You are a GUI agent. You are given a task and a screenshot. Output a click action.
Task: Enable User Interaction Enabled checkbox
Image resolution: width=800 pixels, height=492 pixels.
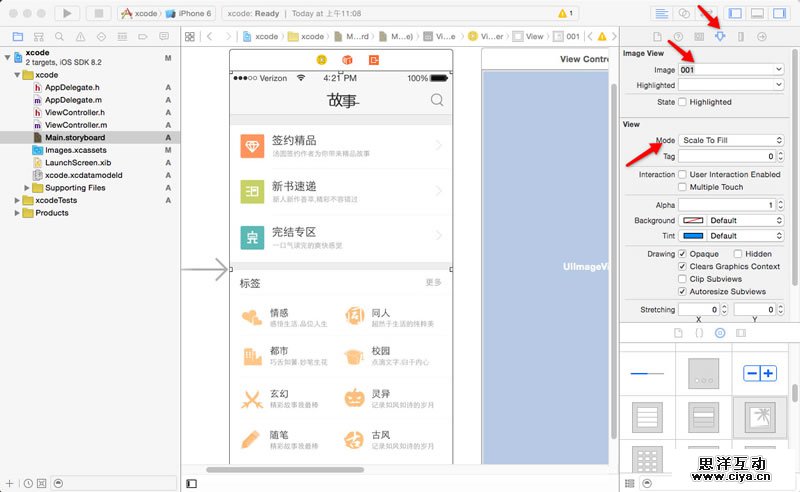682,174
